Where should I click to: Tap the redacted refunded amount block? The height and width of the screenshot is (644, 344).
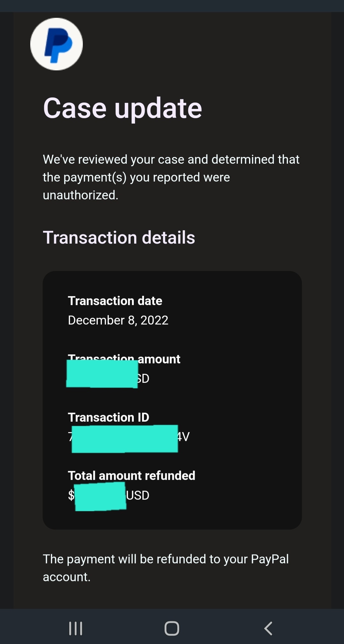coord(100,497)
